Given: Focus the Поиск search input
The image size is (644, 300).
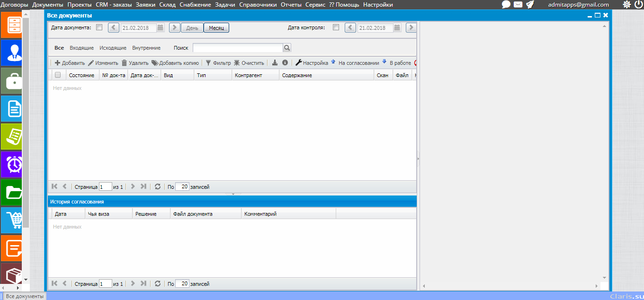Looking at the screenshot, I should (x=238, y=48).
